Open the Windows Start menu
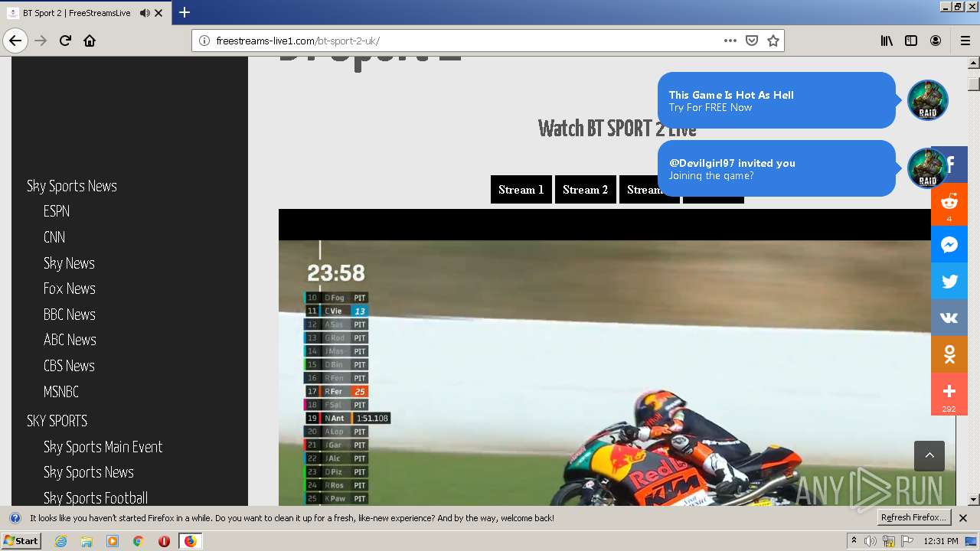980x551 pixels. point(21,541)
